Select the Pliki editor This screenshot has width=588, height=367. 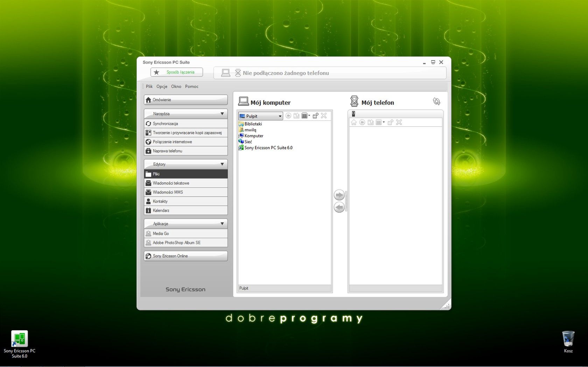(x=186, y=174)
